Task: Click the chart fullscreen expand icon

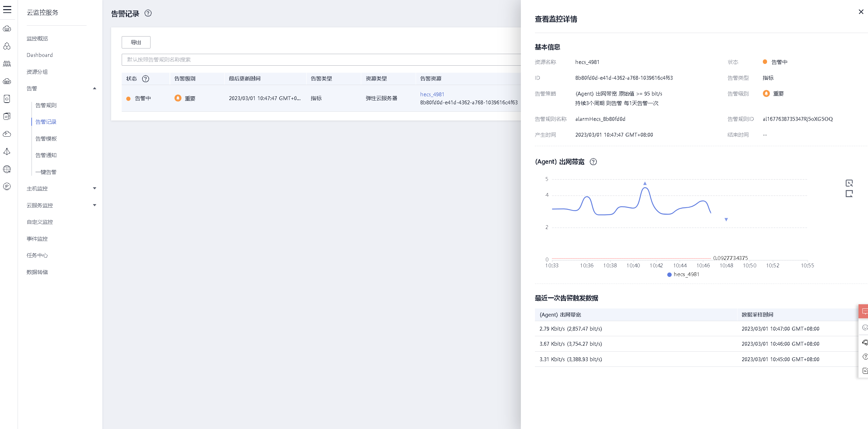Action: 849,194
